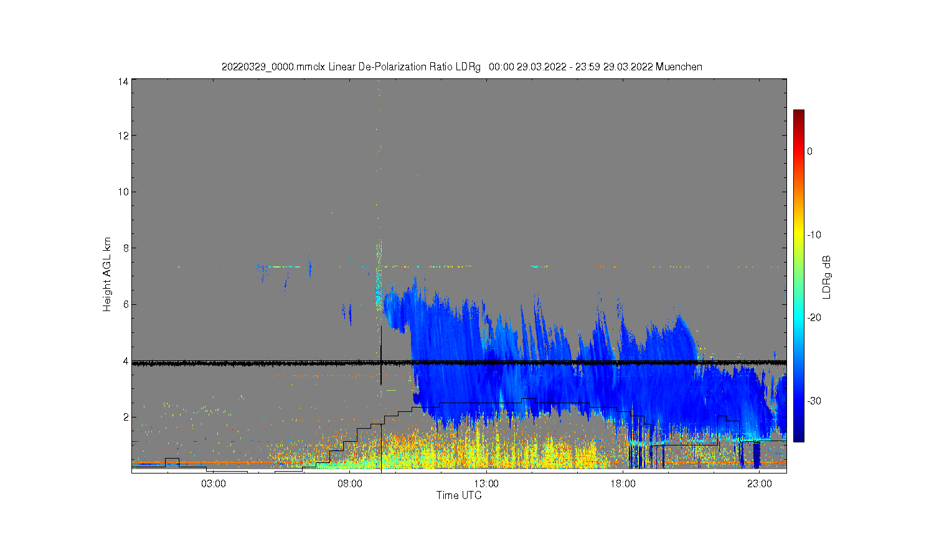The image size is (934, 560).
Task: Click the 'Height AGL km' y-axis label
Action: (107, 274)
